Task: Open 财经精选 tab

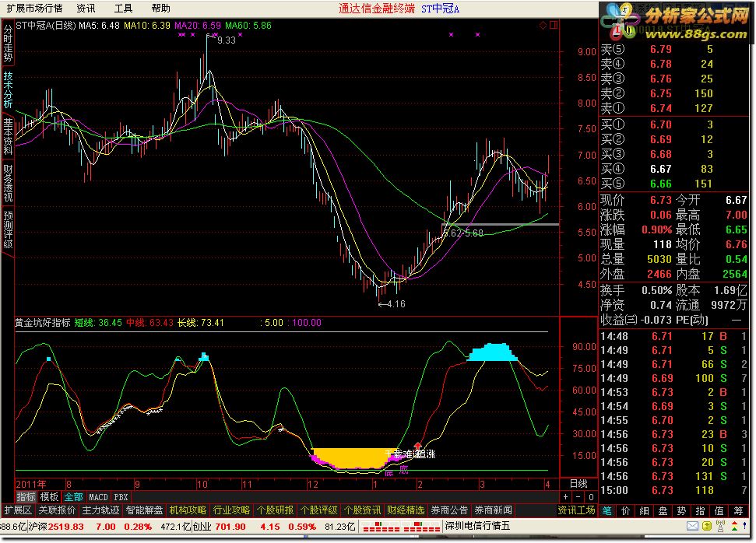Action: (x=406, y=510)
